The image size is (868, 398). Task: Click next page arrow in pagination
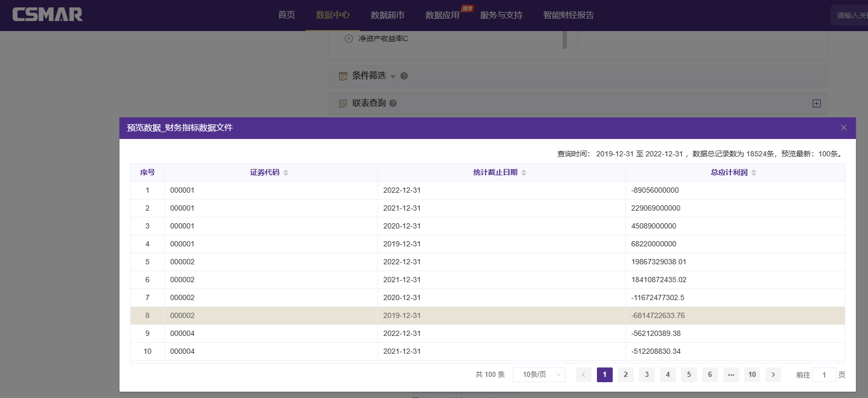[x=773, y=374]
